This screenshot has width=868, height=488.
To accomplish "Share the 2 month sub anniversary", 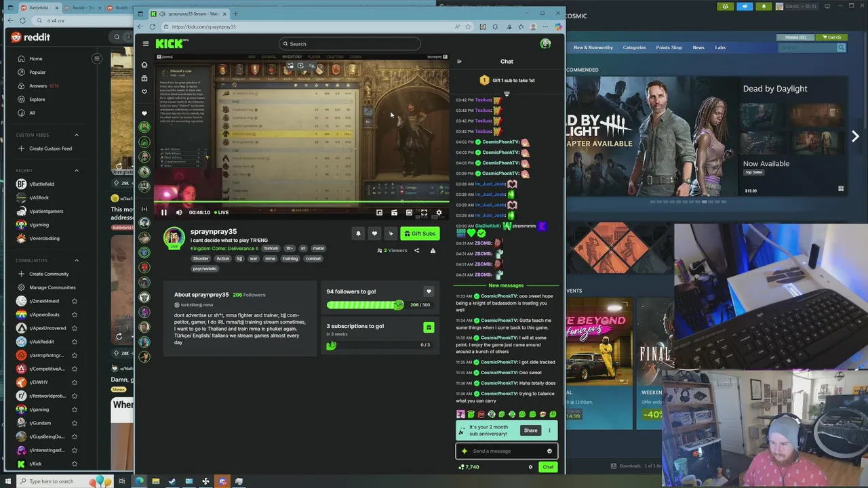I will point(530,430).
